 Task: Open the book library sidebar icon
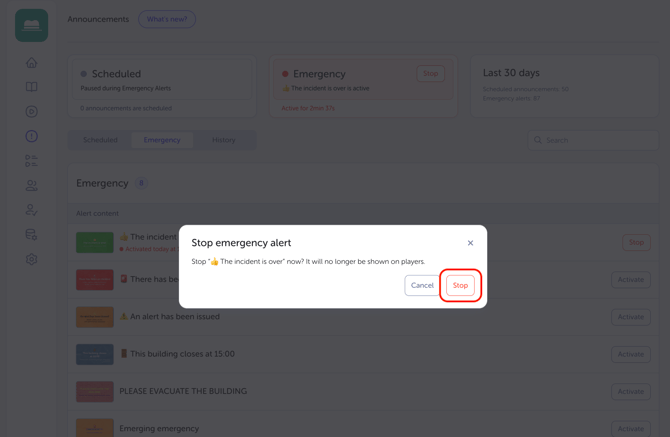click(x=32, y=87)
